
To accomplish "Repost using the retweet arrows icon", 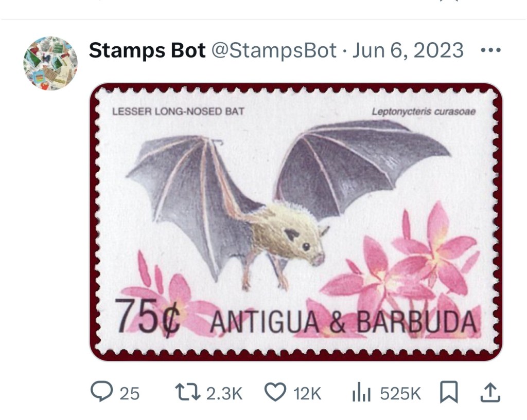I will (188, 392).
